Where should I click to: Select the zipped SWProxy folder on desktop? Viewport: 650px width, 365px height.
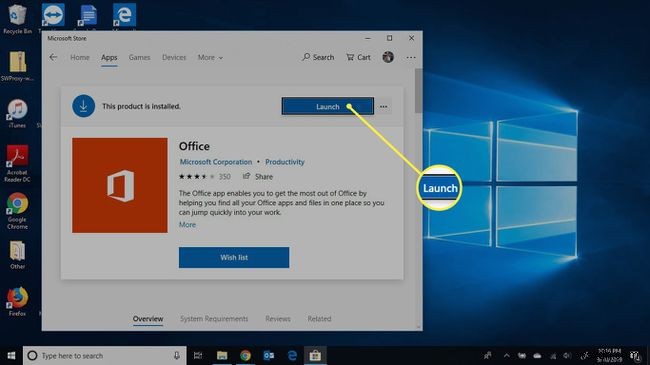click(x=17, y=66)
